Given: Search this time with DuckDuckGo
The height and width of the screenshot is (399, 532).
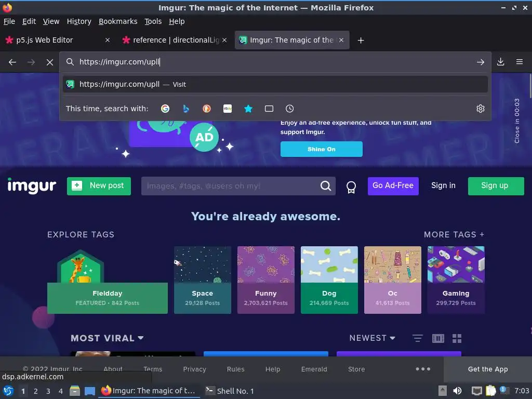Looking at the screenshot, I should click(207, 109).
